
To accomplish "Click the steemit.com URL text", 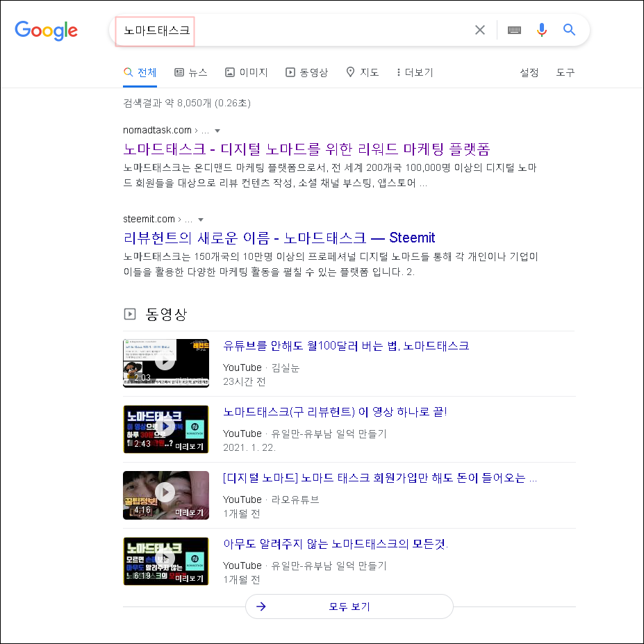I will (149, 219).
